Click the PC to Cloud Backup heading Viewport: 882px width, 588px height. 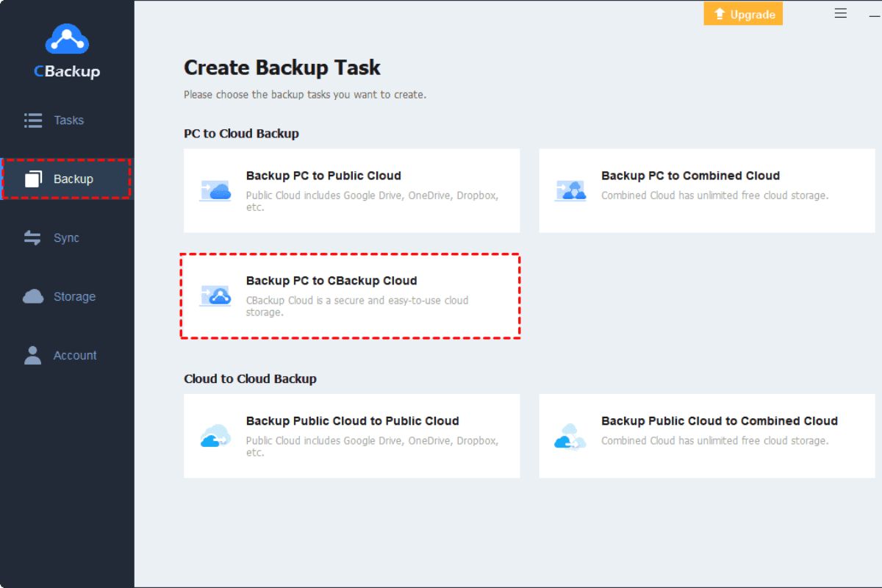click(241, 134)
